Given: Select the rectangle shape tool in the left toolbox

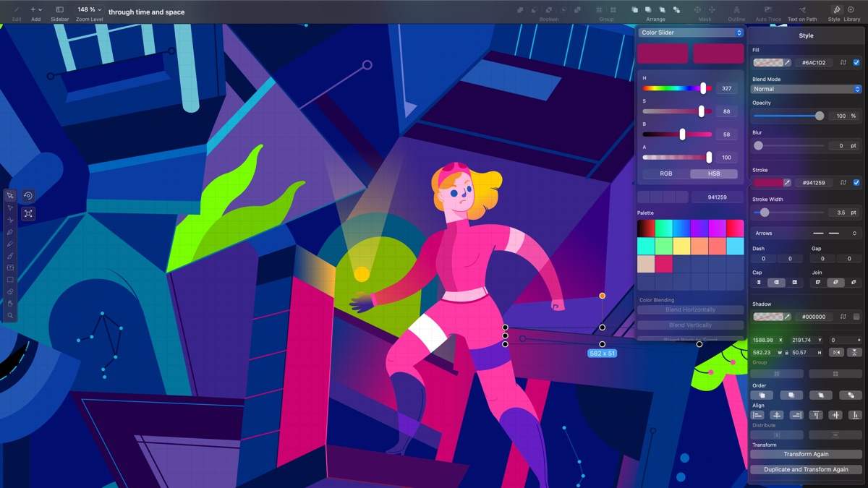Looking at the screenshot, I should point(10,280).
